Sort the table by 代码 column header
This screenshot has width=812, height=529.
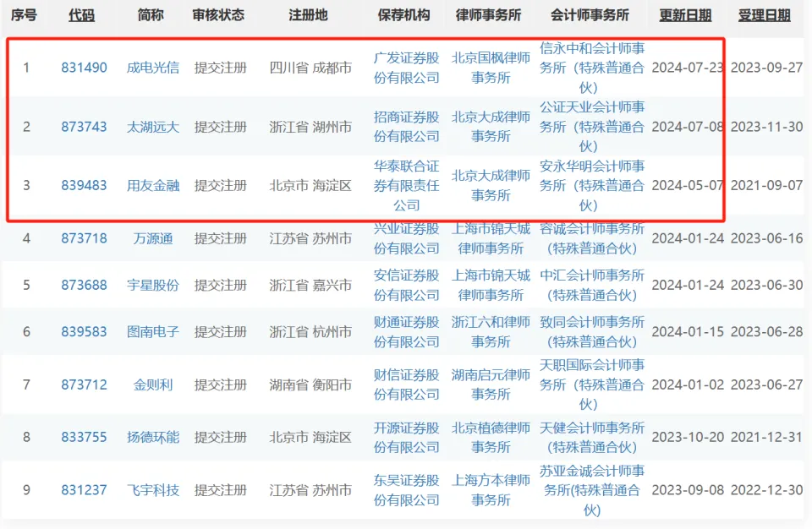[x=81, y=14]
